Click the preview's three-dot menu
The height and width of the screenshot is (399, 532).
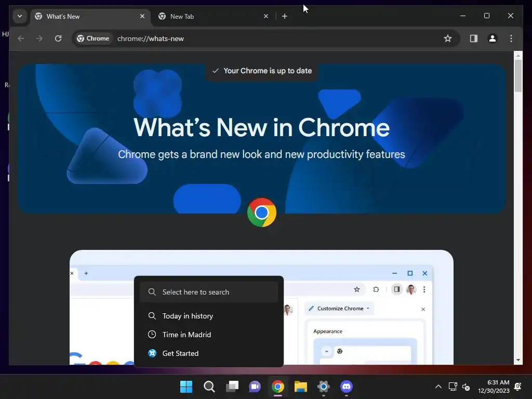point(424,289)
